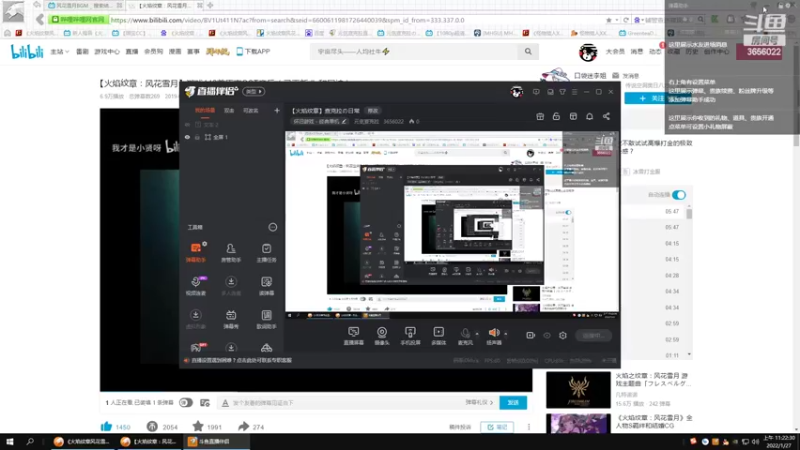Share the Bilibili video arrow icon
This screenshot has width=800, height=450.
pyautogui.click(x=243, y=426)
